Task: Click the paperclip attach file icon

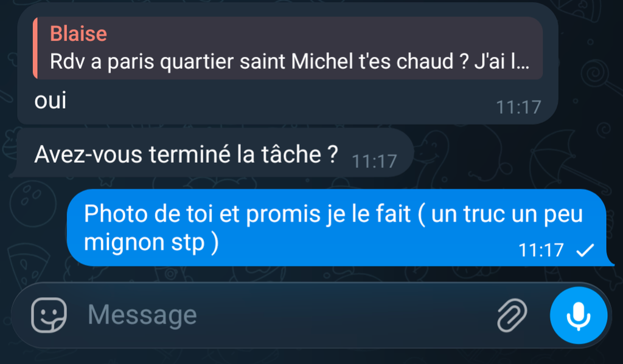Action: coord(512,315)
